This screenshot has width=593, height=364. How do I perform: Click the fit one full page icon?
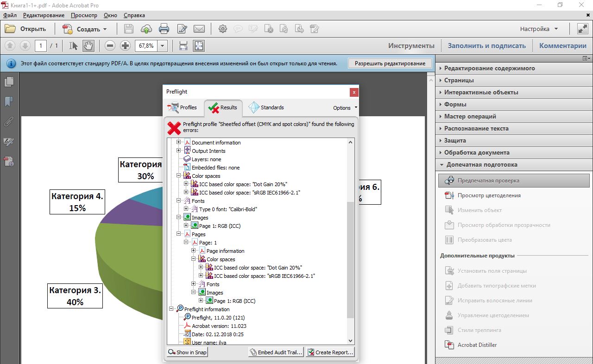point(198,45)
